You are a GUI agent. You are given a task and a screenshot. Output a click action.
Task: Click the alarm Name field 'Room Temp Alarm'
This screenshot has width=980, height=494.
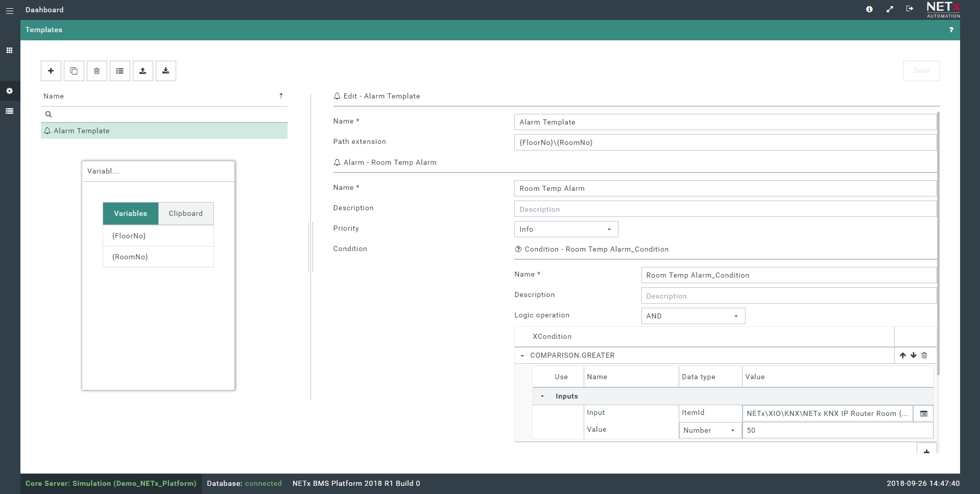[725, 188]
